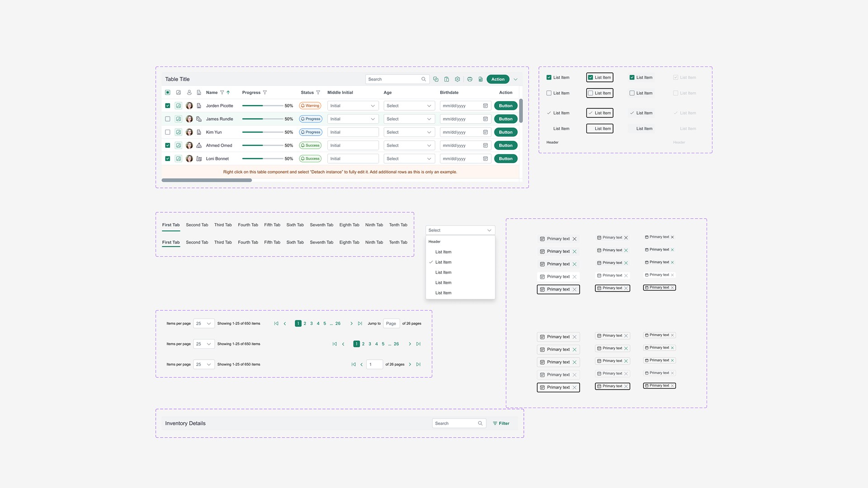868x488 pixels.
Task: Select the Seventh Tab in the lower tab row
Action: [x=321, y=242]
